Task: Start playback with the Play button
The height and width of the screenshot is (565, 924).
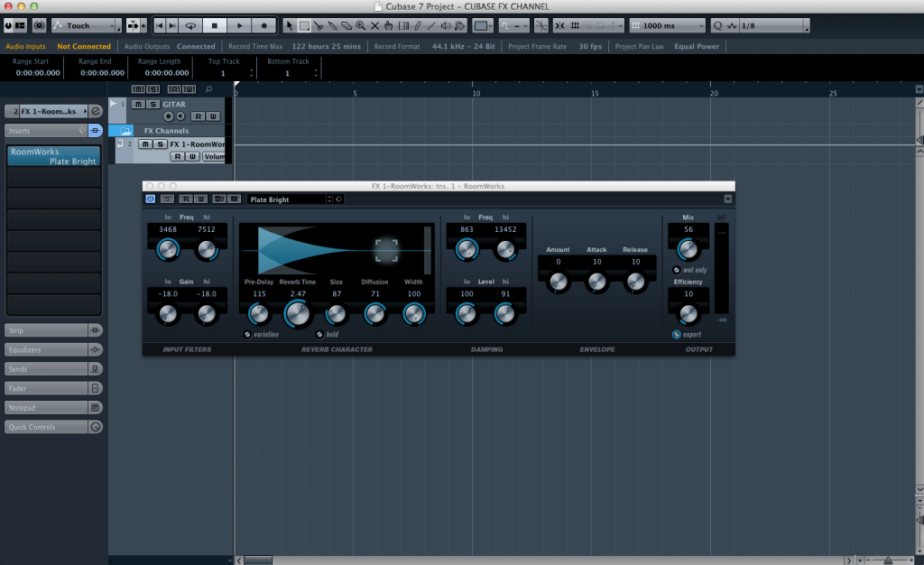Action: [x=239, y=26]
